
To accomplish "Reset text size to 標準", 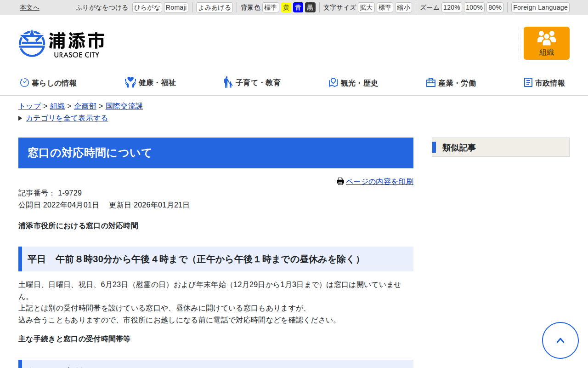I will (385, 7).
